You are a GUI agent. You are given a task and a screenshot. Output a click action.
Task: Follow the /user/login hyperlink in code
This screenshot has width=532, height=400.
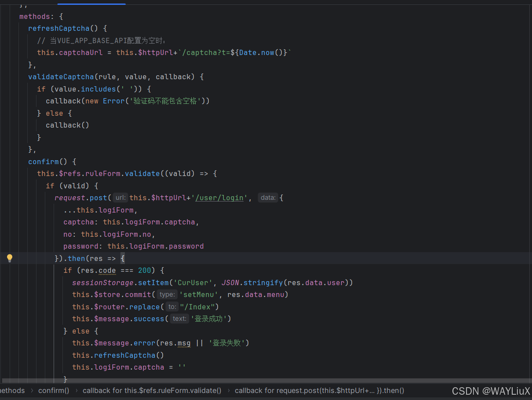[219, 198]
